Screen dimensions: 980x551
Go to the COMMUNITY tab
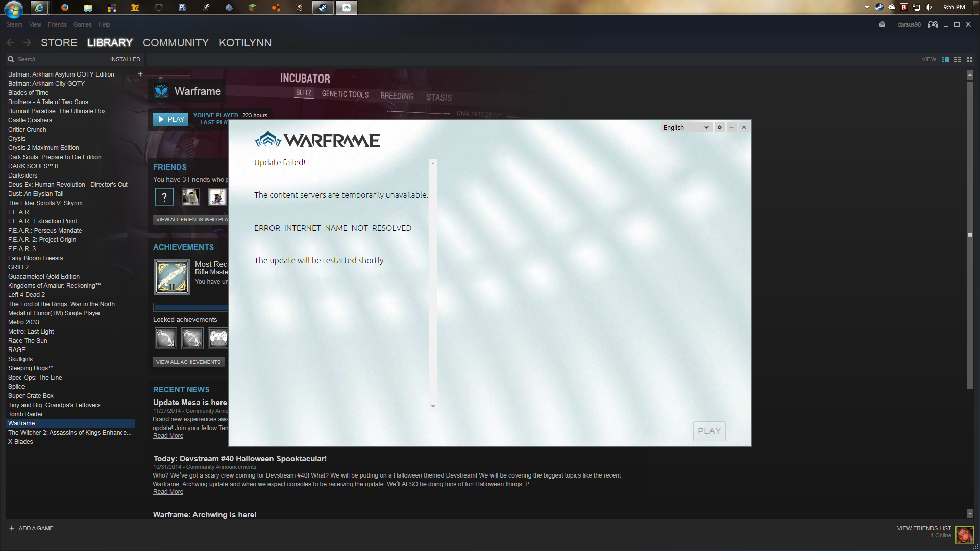pos(176,43)
